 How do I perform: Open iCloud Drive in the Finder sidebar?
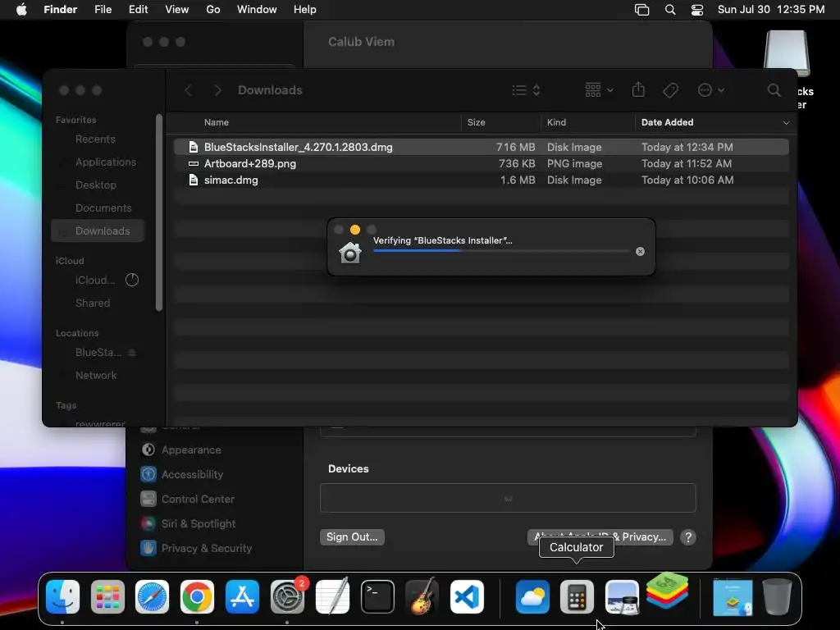(x=95, y=281)
